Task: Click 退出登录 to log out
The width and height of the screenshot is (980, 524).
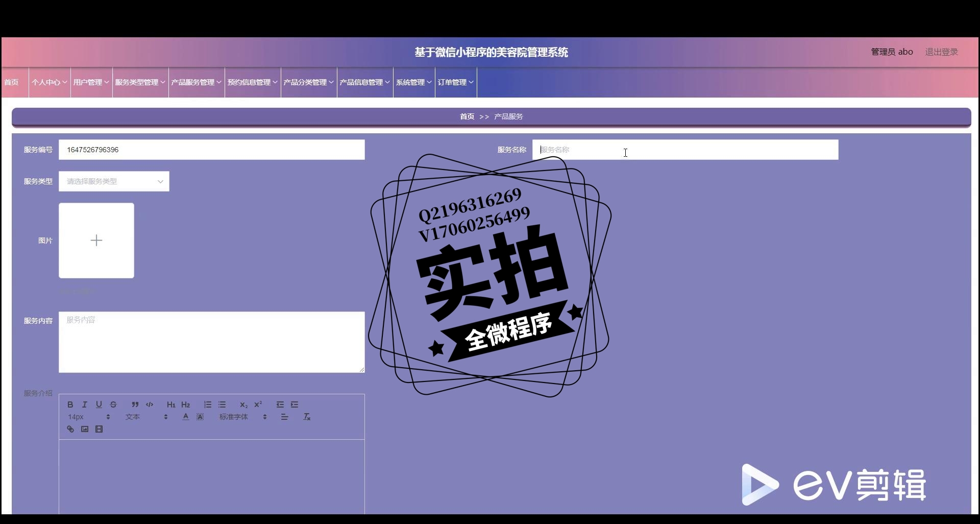Action: pos(941,52)
